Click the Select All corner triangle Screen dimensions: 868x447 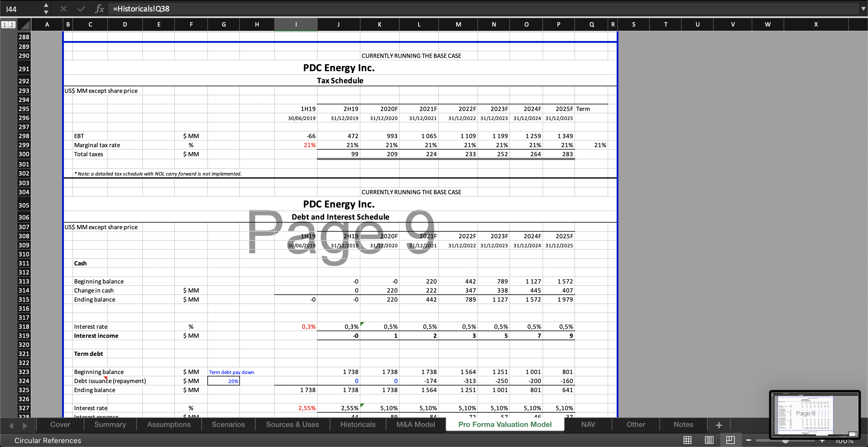[x=24, y=25]
